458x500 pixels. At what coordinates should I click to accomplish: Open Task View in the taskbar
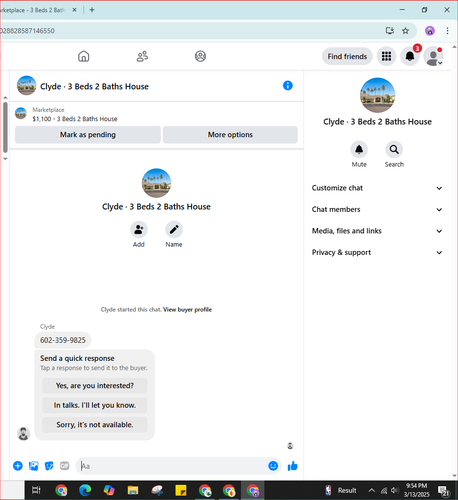[36, 490]
